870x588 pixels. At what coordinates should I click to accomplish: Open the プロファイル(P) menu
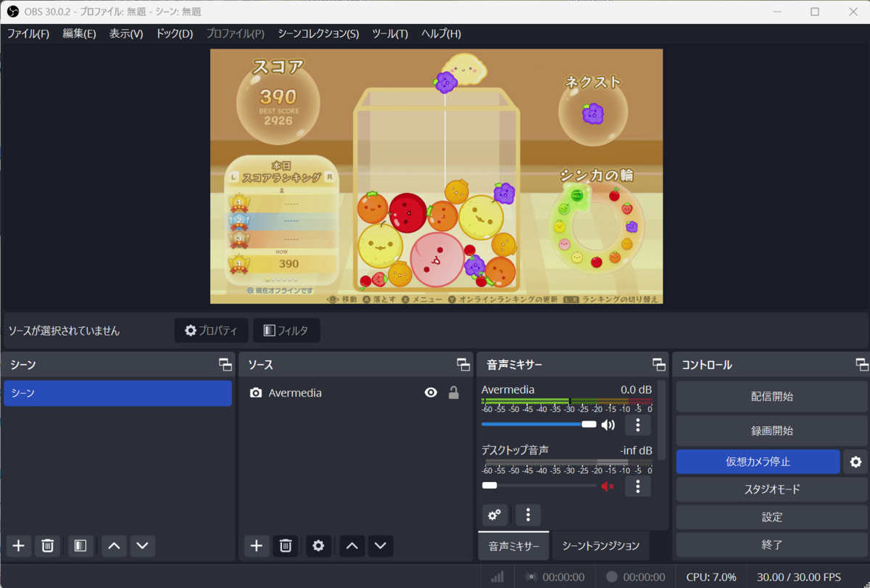[235, 33]
